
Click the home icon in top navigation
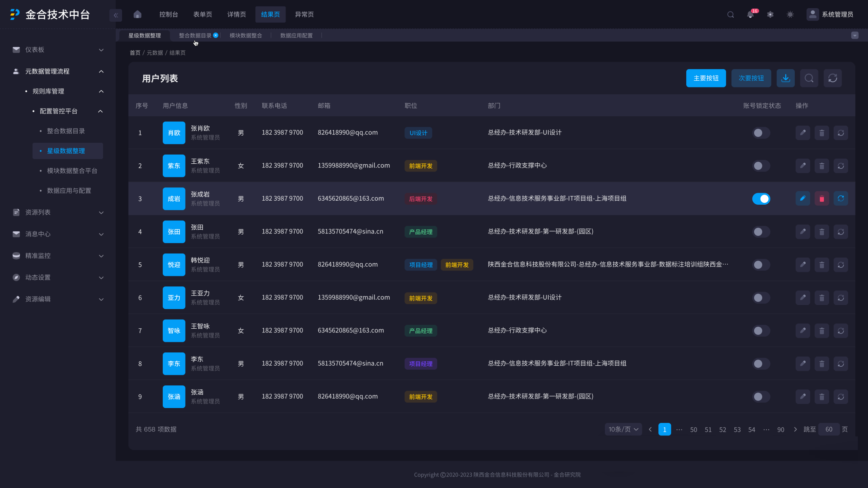(x=137, y=14)
